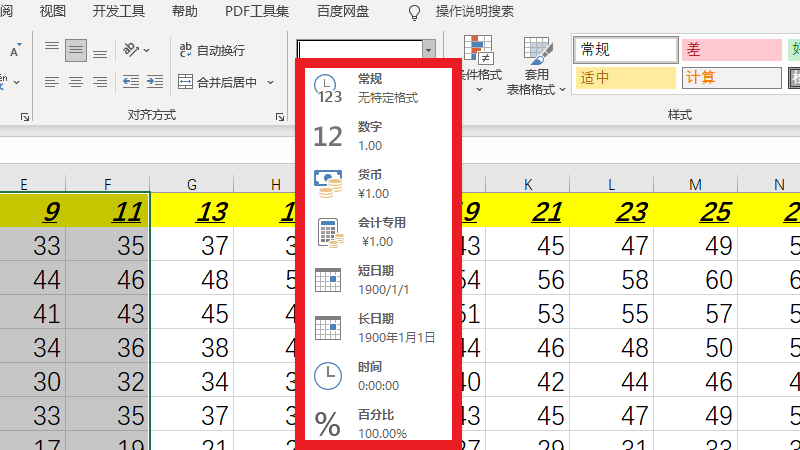Open the text orientation options
The height and width of the screenshot is (450, 800).
coord(135,49)
